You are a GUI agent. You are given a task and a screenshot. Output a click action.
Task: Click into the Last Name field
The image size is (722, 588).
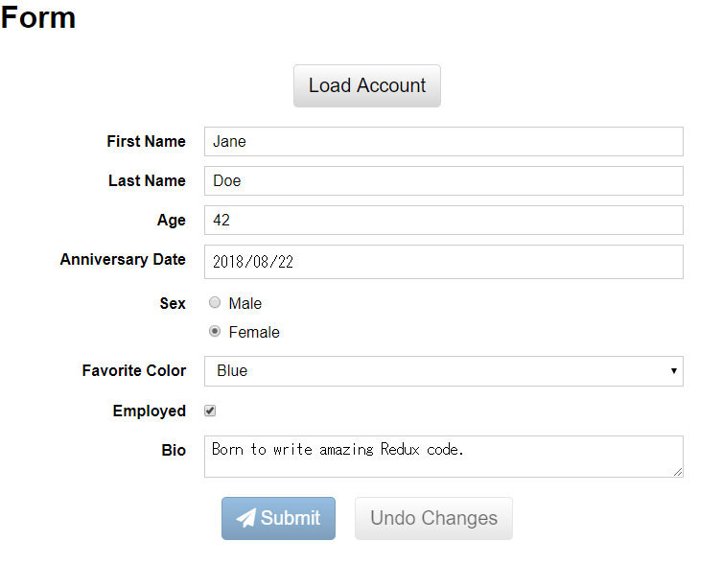coord(443,180)
